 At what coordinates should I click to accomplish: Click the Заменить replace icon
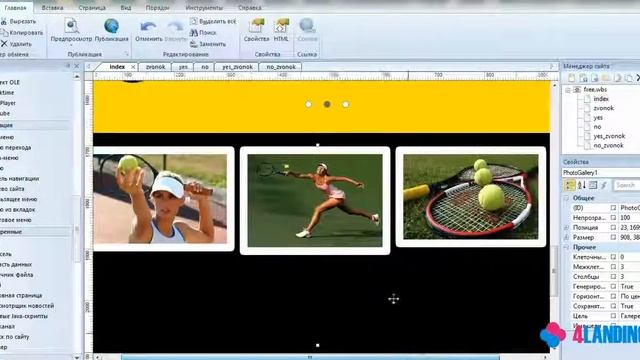click(194, 44)
